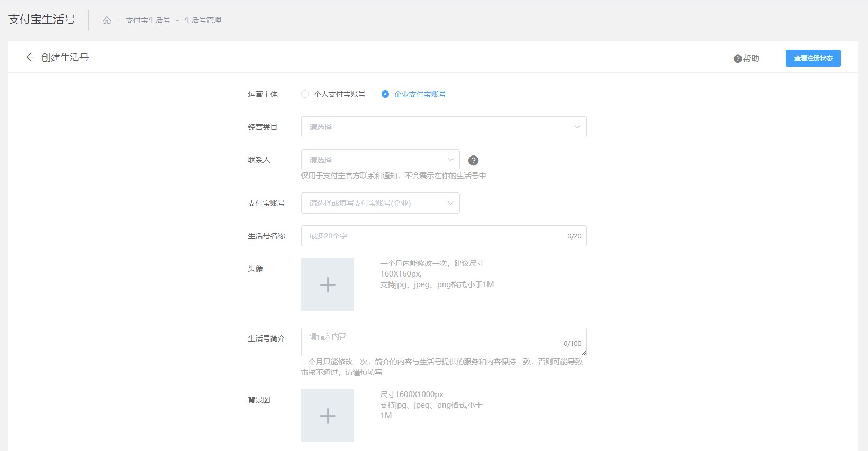Image resolution: width=868 pixels, height=451 pixels.
Task: Focus the 生活号名称 input field
Action: (444, 236)
